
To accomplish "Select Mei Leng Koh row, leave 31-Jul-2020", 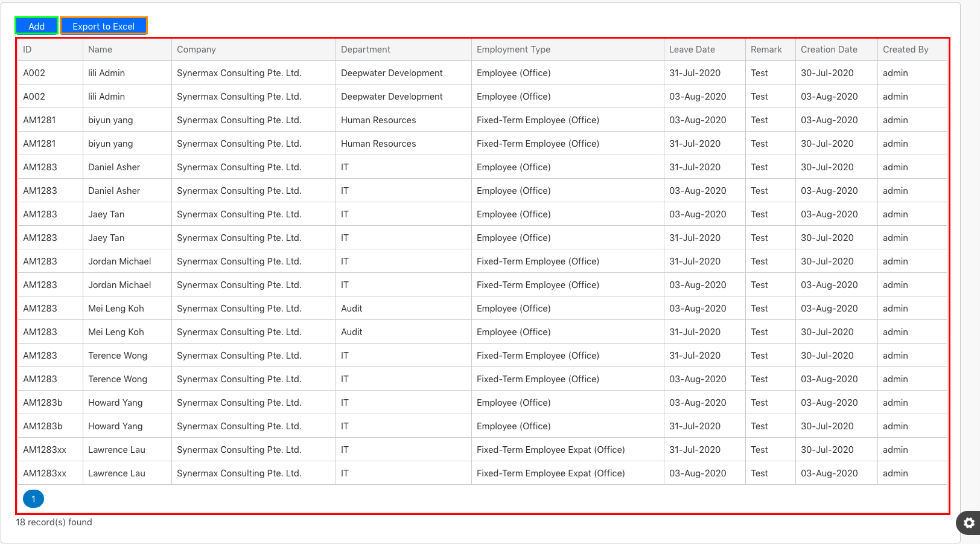I will [482, 332].
